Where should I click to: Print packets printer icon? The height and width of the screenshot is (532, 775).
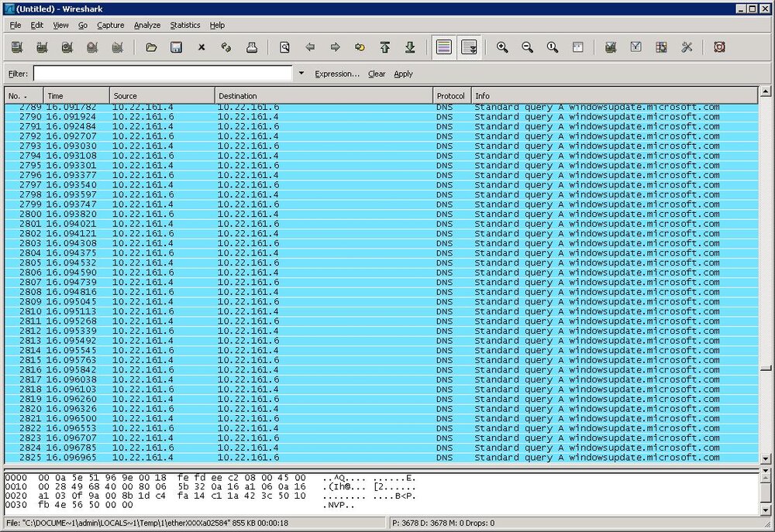pos(252,47)
